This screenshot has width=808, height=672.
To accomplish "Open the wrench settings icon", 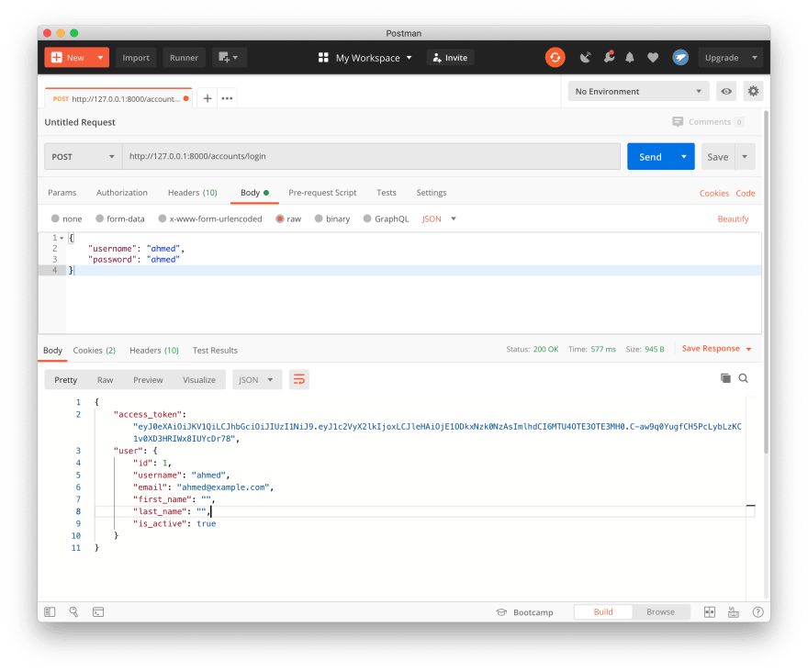I will (609, 57).
